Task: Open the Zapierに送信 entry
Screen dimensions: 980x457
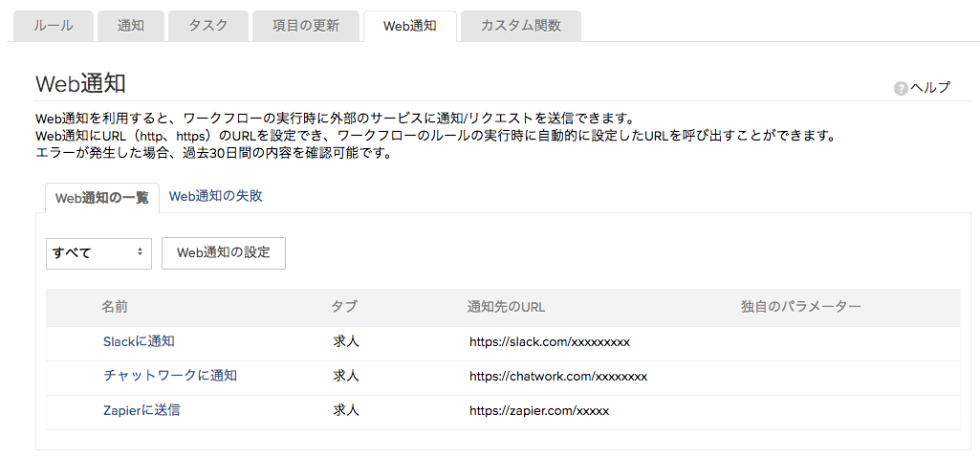Action: (x=142, y=410)
